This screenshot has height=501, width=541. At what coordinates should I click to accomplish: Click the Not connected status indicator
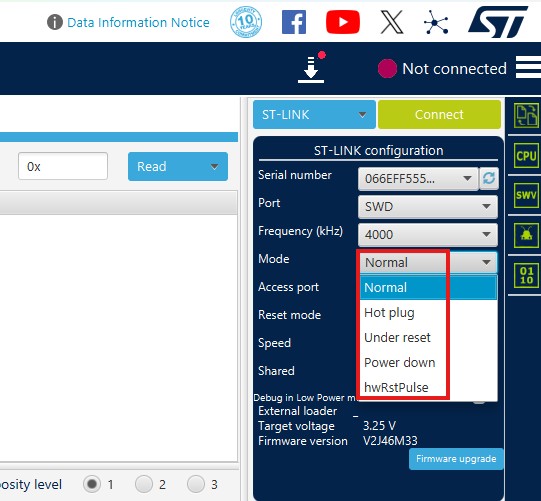click(x=442, y=68)
